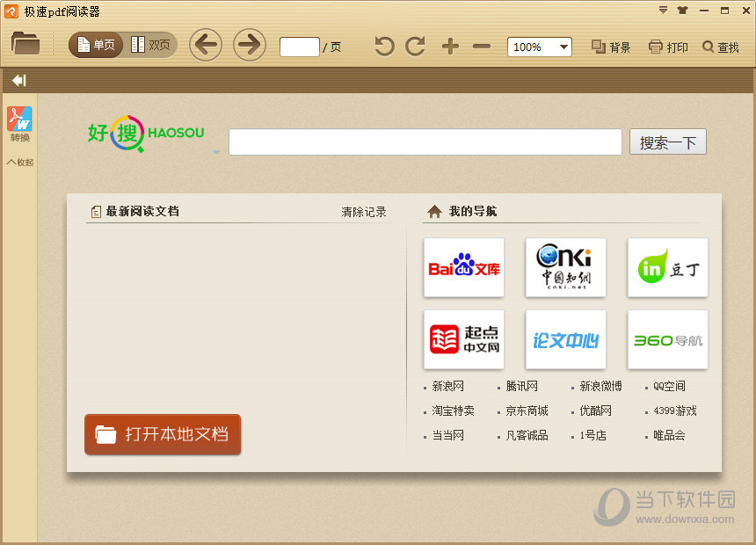Open search engine selector arrow beside Haosou logo
Viewport: 756px width, 545px height.
(x=216, y=152)
